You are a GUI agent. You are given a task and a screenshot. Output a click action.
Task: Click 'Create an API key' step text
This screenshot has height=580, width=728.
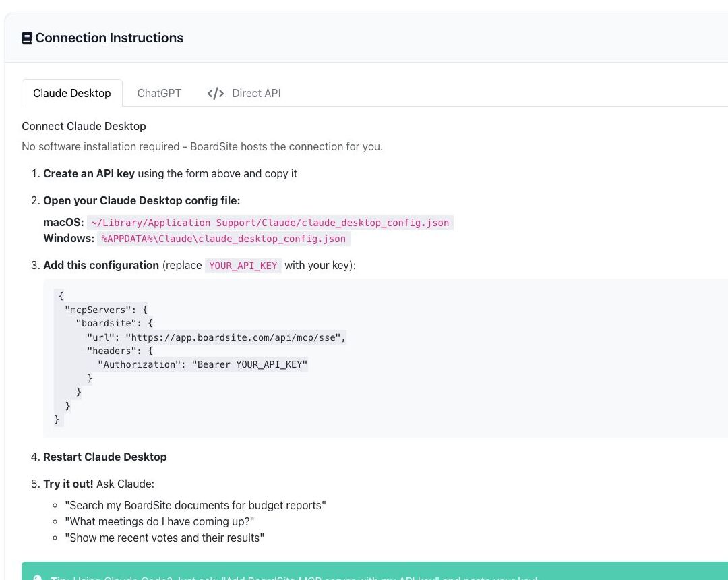coord(89,174)
